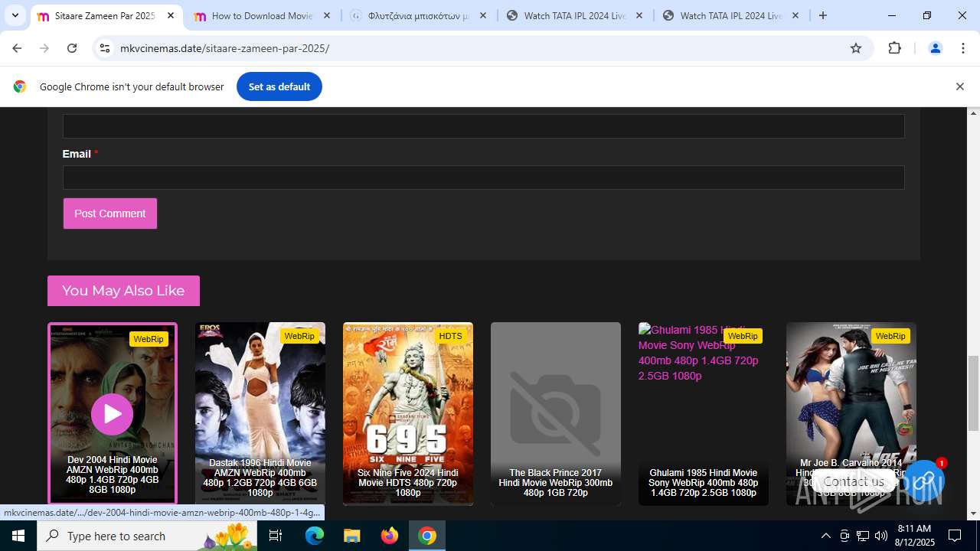Click the browser back arrow
Viewport: 980px width, 551px height.
[17, 48]
